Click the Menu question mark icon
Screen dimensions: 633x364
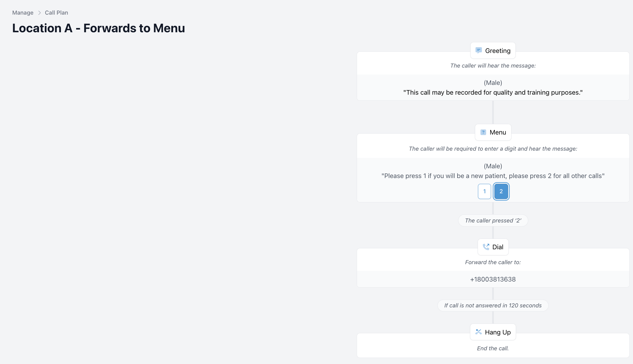483,132
